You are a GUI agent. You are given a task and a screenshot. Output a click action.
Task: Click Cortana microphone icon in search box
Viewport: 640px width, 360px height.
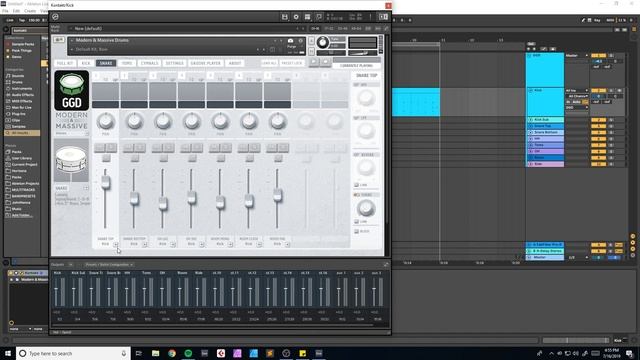[124, 353]
